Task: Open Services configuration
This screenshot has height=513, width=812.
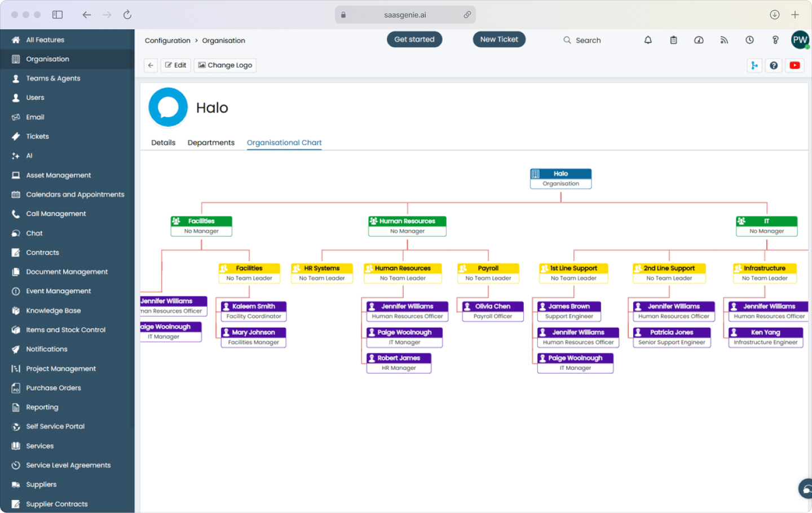Action: point(67,445)
